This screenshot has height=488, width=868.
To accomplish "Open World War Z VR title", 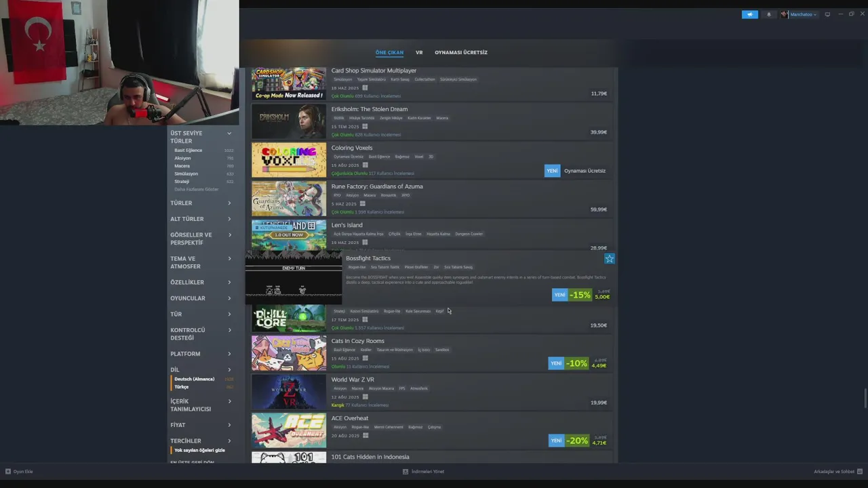I will point(353,380).
